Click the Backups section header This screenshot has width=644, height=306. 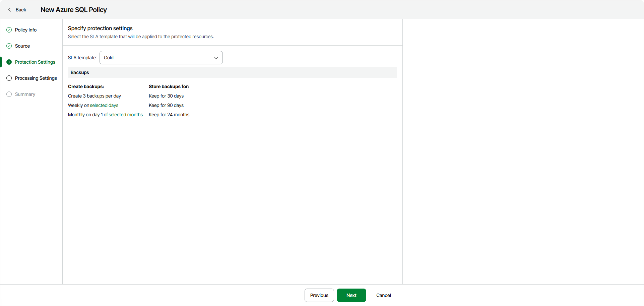[79, 72]
